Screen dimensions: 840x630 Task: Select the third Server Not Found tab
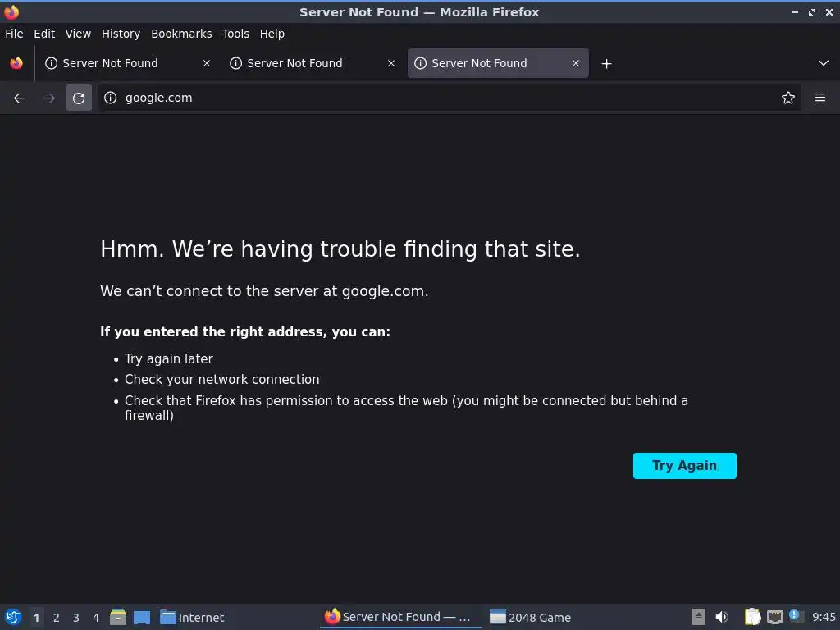(498, 63)
